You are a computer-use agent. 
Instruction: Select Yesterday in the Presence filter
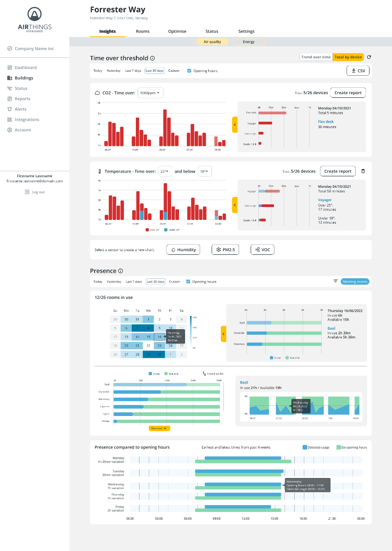pos(114,281)
